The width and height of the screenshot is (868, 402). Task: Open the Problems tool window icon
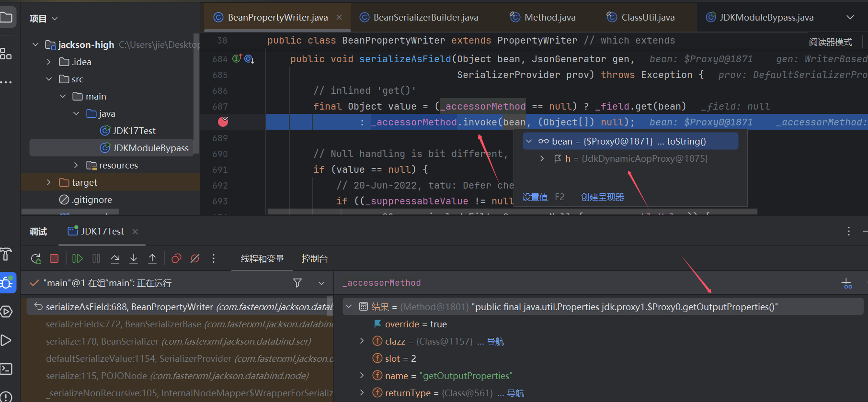pyautogui.click(x=6, y=397)
